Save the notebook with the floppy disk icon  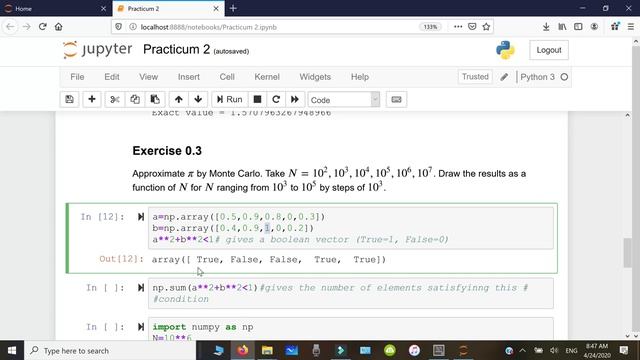(69, 99)
